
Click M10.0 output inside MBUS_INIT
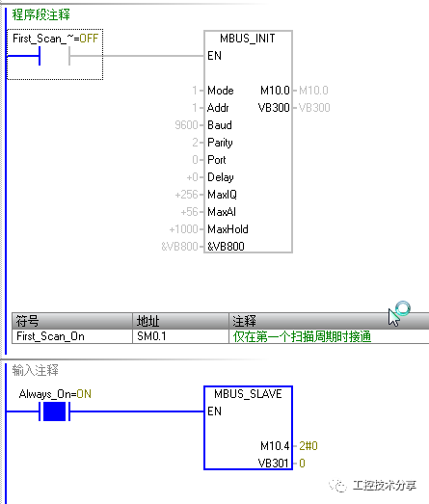275,91
